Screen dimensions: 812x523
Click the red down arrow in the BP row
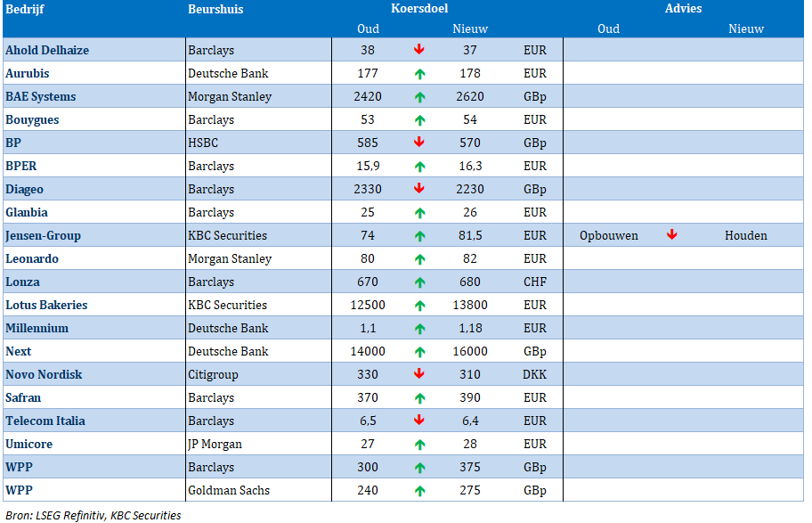(419, 142)
